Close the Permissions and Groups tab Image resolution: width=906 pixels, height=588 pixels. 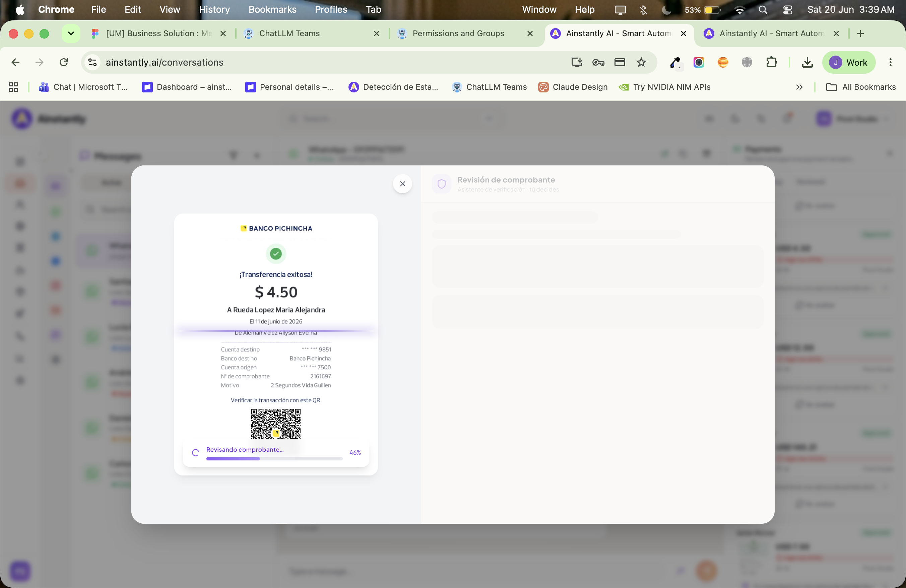529,33
